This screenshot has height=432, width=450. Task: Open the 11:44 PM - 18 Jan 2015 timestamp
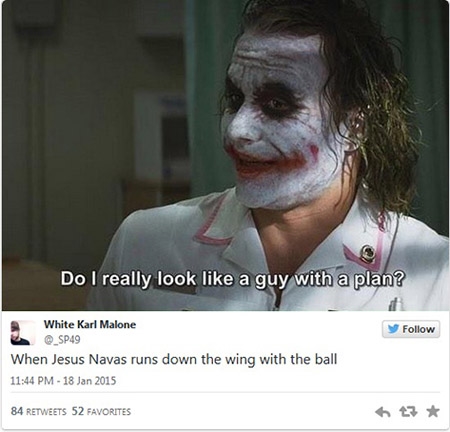click(x=63, y=381)
